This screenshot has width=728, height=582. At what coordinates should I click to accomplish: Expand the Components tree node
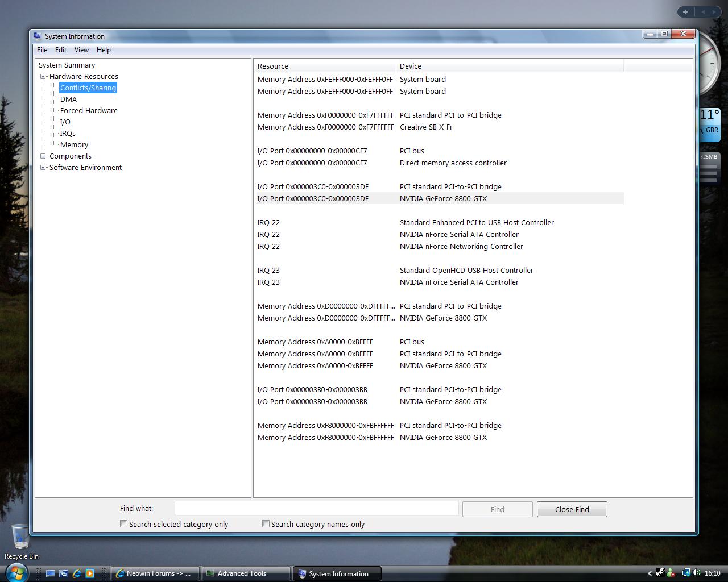(43, 156)
